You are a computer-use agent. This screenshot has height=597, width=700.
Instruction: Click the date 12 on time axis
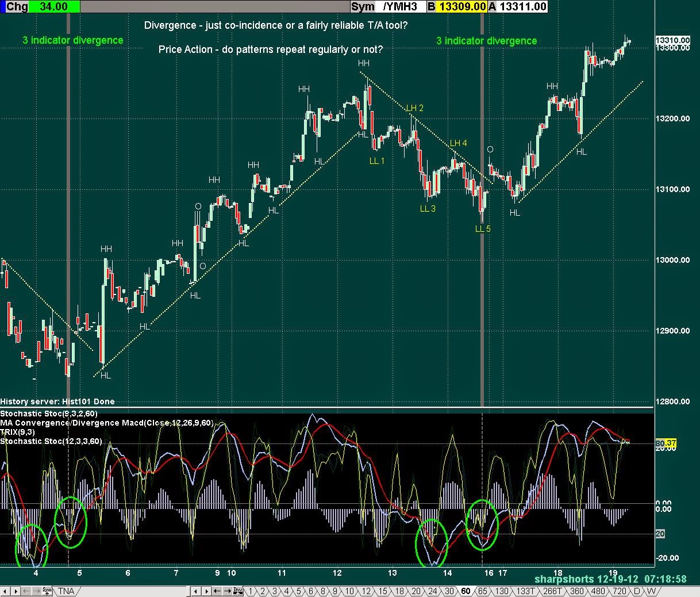coord(337,573)
